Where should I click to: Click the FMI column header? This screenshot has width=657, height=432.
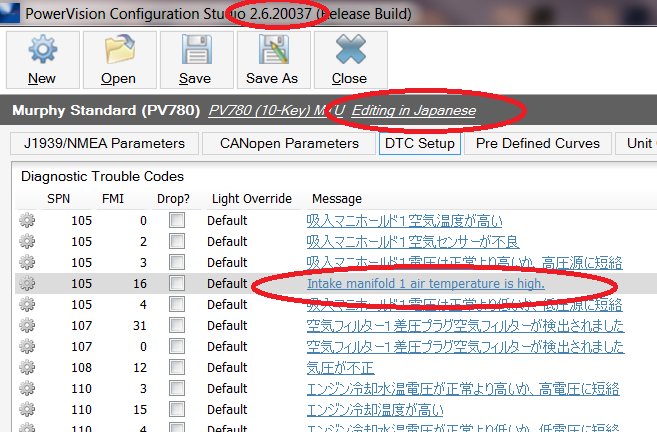pyautogui.click(x=113, y=199)
